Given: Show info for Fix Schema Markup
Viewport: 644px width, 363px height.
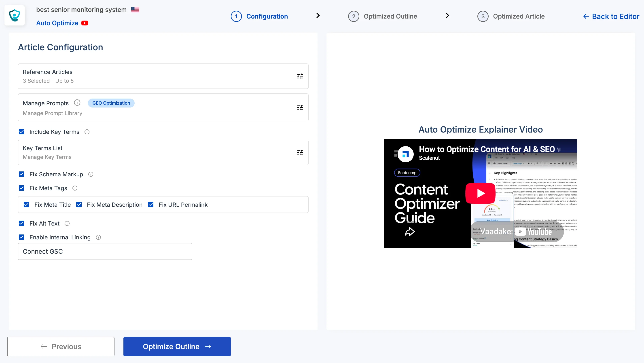Looking at the screenshot, I should [91, 174].
